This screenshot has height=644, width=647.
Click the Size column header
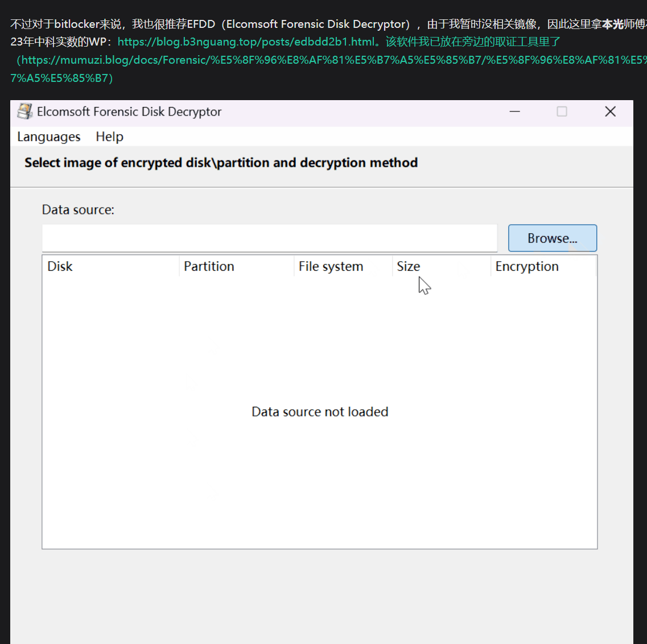[442, 266]
